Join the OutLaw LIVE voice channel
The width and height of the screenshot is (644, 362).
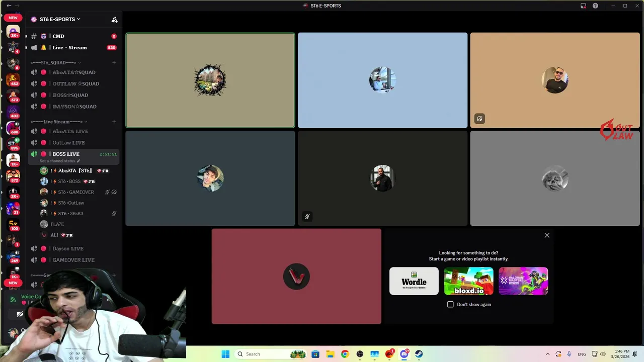[x=73, y=143]
